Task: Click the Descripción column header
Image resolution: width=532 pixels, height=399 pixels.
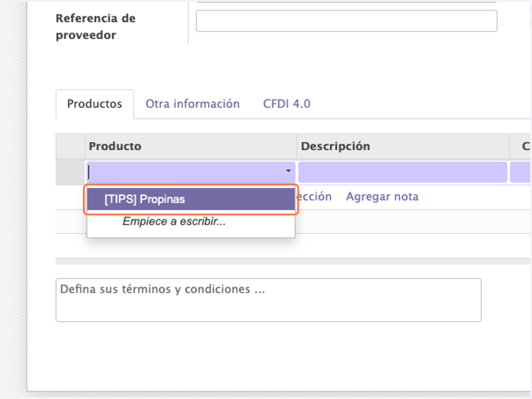Action: 403,146
